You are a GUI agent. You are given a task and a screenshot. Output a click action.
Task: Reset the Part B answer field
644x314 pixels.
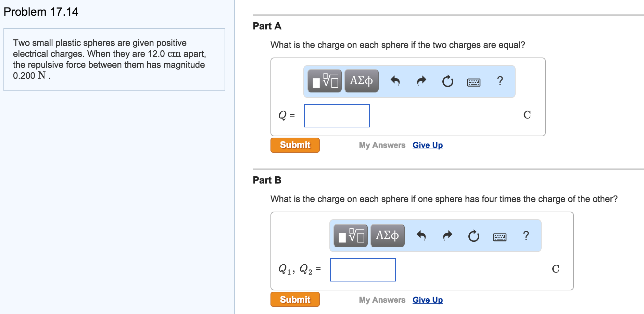[473, 236]
